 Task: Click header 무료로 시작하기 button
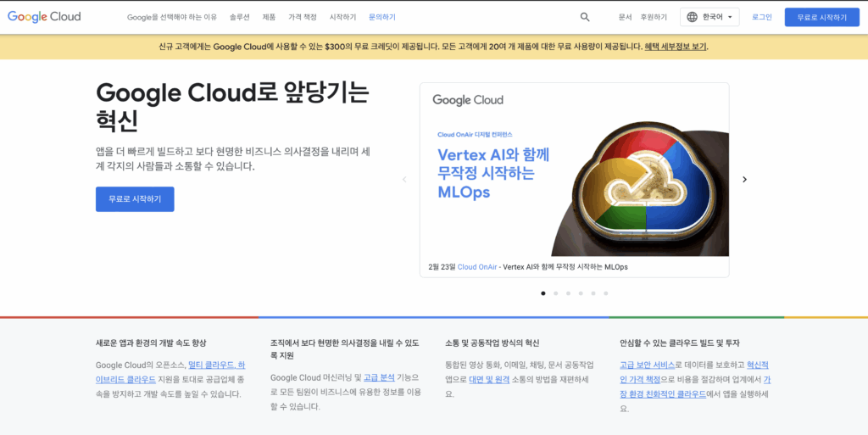[x=822, y=17]
